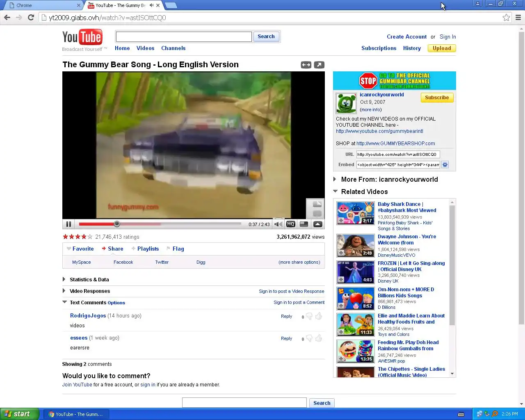Screen dimensions: 525x420
Task: Add Feeding Mr. Play Doh Head to queue plus icon
Action: click(341, 359)
